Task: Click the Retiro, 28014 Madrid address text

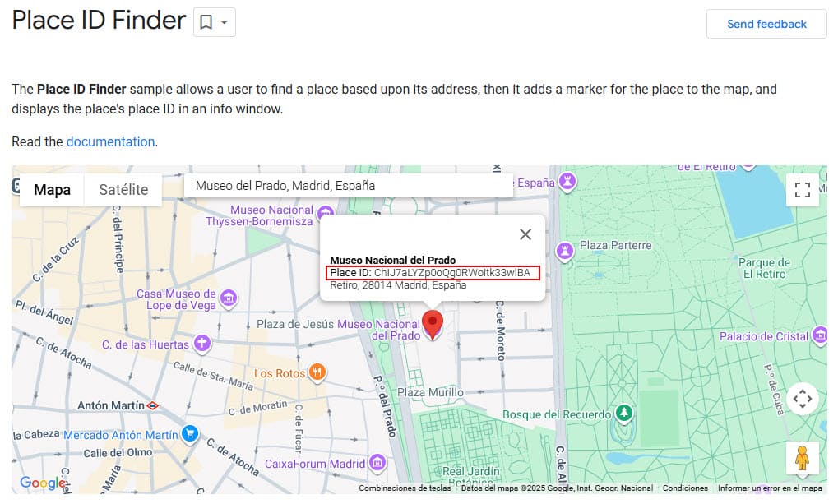Action: point(398,284)
